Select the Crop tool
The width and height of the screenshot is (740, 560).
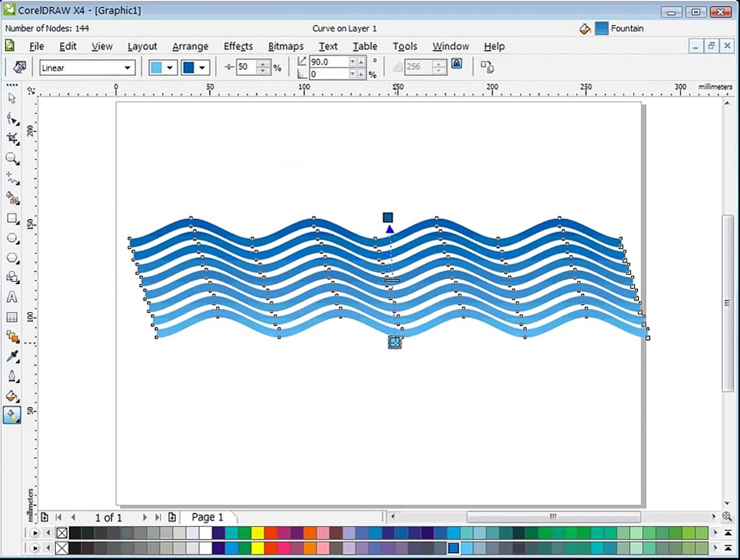coord(12,138)
